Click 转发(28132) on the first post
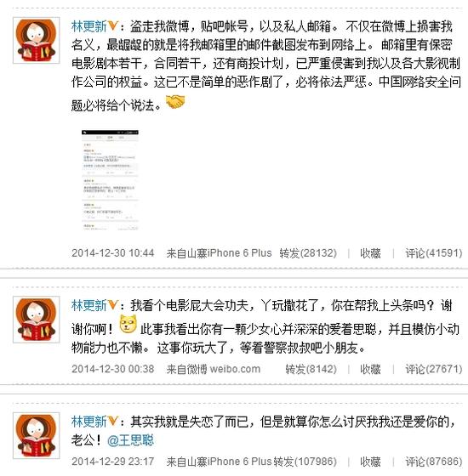 pyautogui.click(x=308, y=253)
